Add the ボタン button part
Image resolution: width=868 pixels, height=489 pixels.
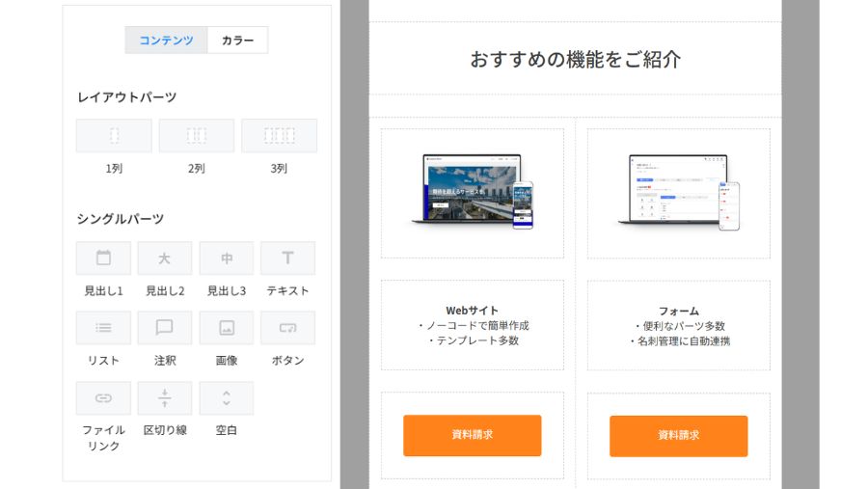pyautogui.click(x=287, y=328)
